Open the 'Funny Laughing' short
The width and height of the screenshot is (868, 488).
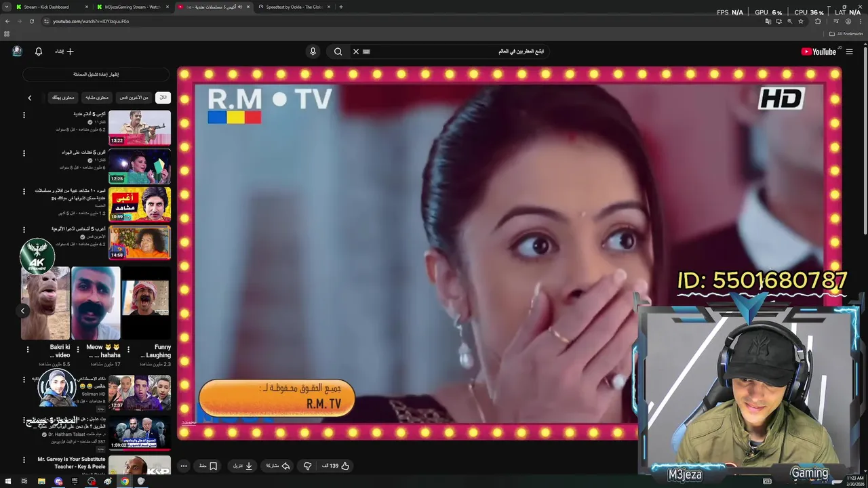tap(146, 303)
